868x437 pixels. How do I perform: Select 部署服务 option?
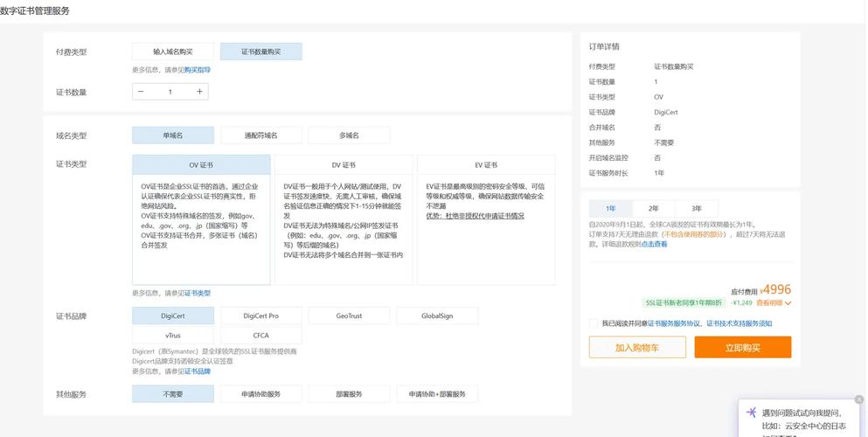tap(349, 394)
